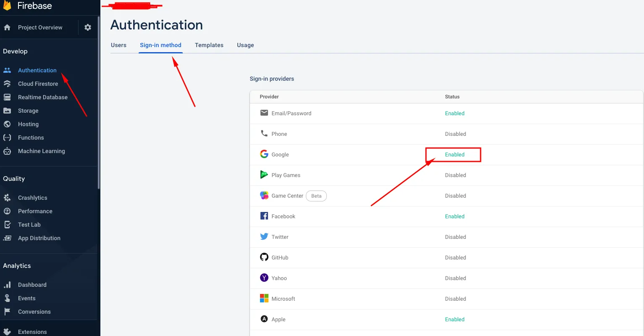
Task: Click the Machine Learning robot icon
Action: [x=7, y=151]
